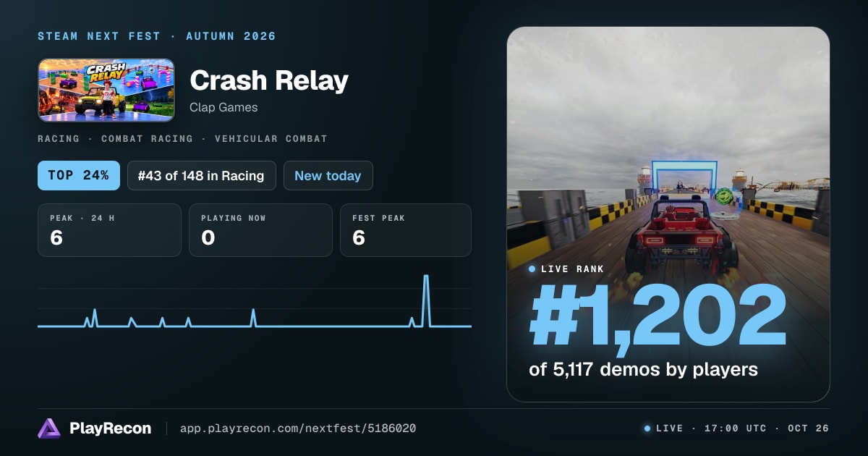The image size is (868, 456).
Task: Click the 17:00 UTC timestamp
Action: click(x=736, y=428)
